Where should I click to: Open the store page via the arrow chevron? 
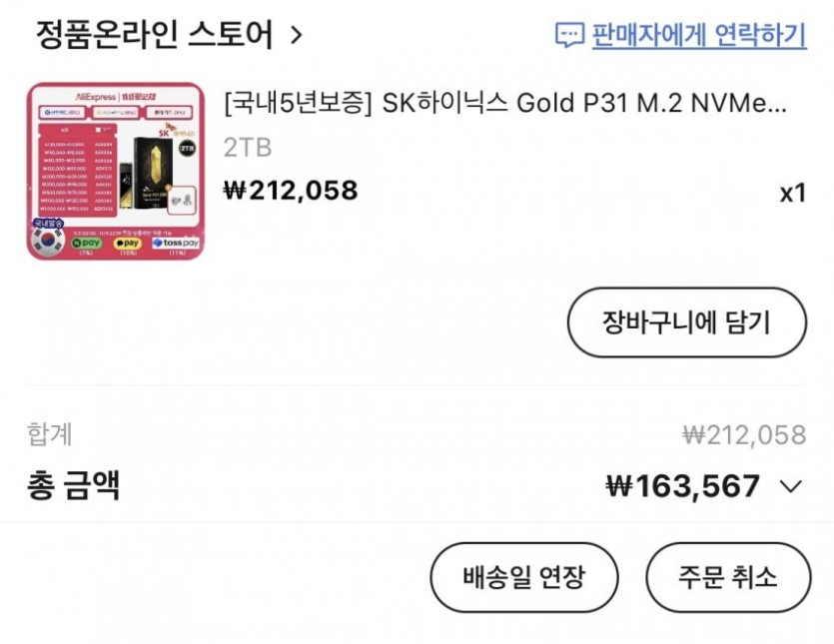point(296,36)
